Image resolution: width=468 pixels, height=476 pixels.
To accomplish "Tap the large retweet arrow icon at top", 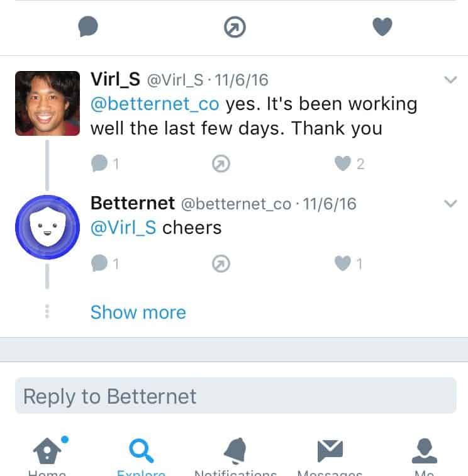I will click(x=235, y=27).
